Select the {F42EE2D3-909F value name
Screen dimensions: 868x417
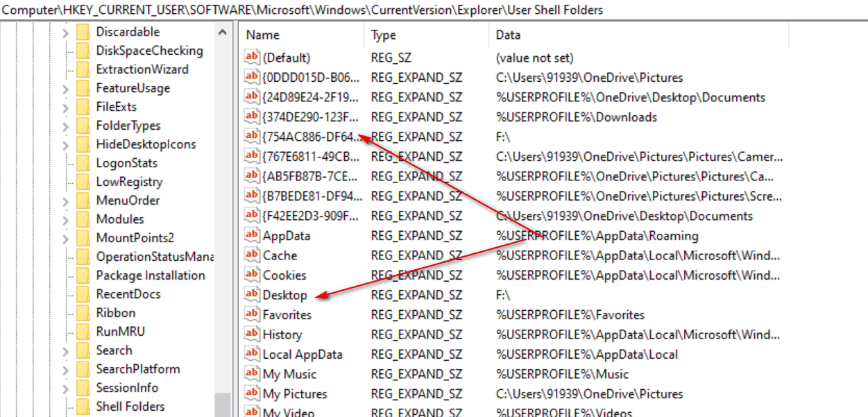312,216
